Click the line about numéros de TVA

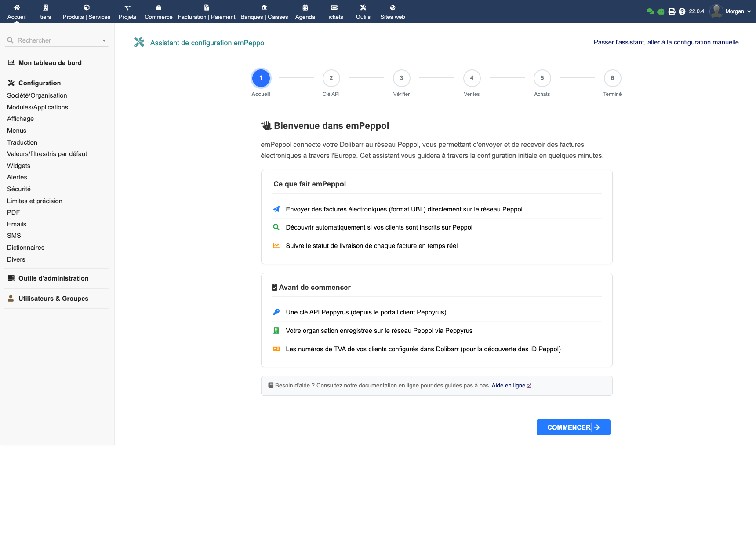[423, 349]
